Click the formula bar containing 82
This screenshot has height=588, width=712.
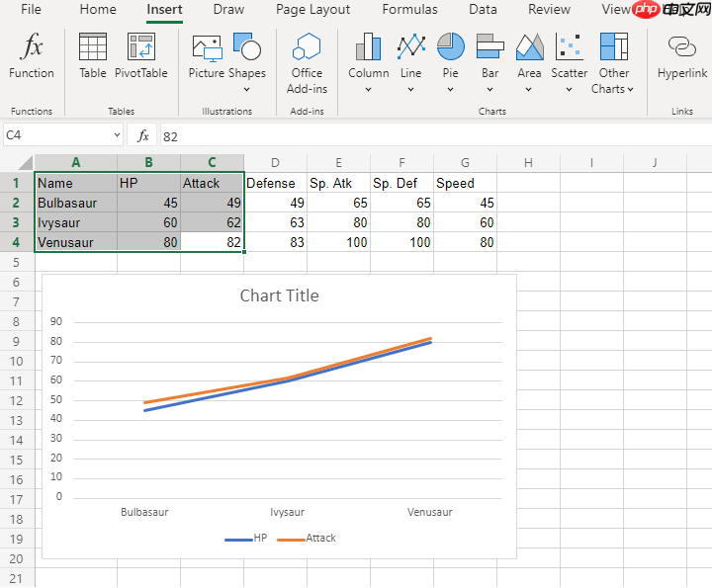(436, 135)
